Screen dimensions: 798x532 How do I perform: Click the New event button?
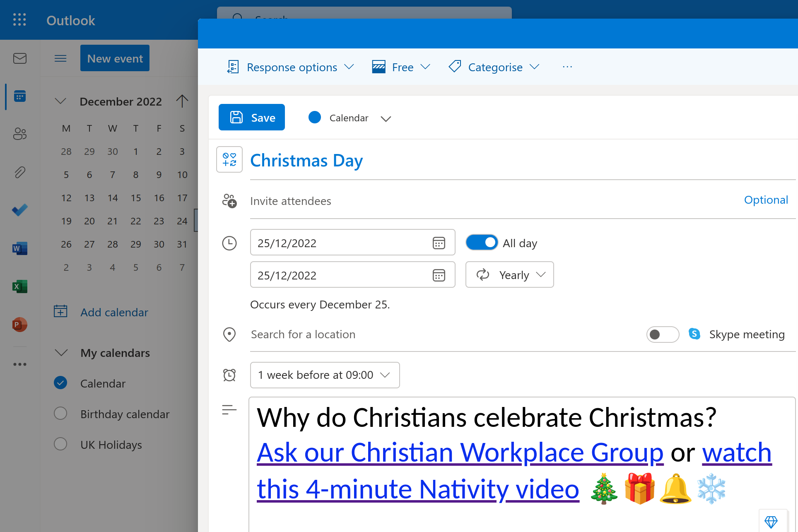pos(116,58)
